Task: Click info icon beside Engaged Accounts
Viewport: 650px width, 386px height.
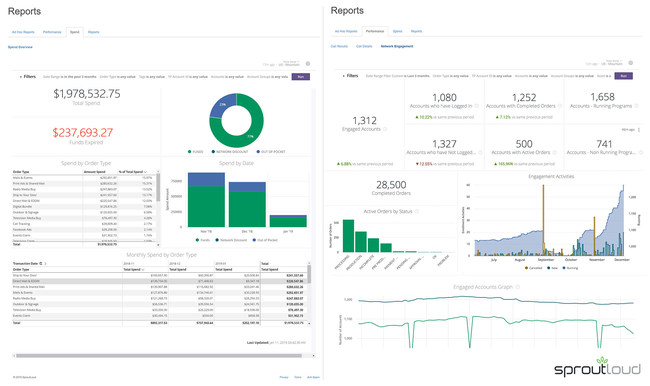Action: pos(385,129)
